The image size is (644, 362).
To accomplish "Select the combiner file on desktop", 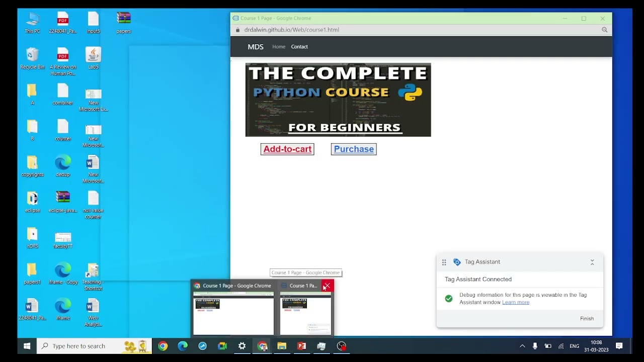I will [63, 95].
